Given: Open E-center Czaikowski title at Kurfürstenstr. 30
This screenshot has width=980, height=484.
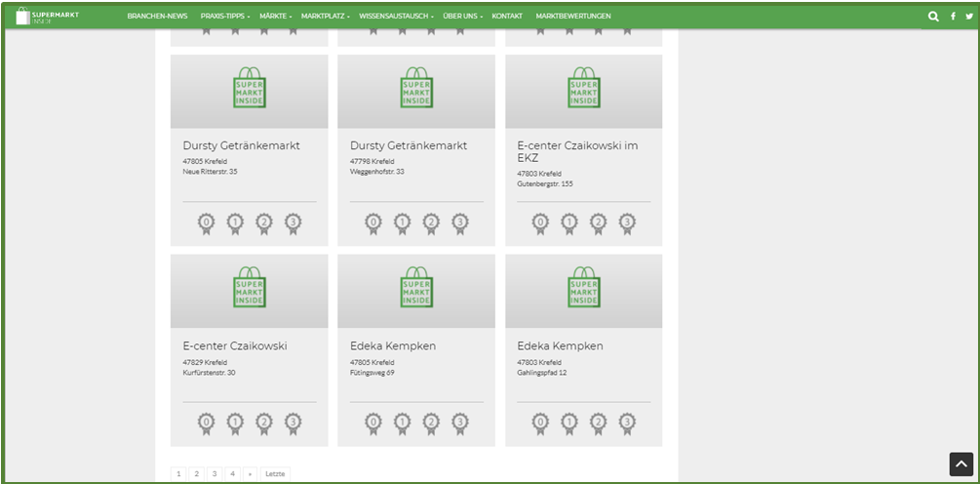Looking at the screenshot, I should pos(235,345).
